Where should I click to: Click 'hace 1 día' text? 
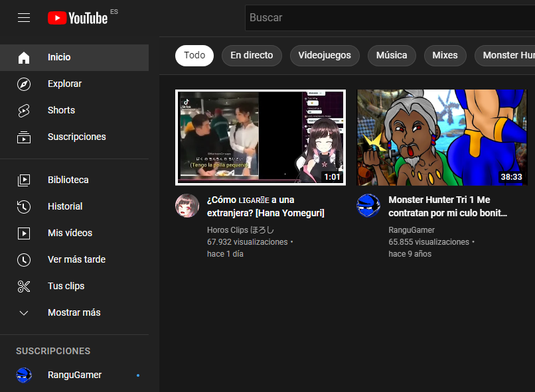coord(225,254)
